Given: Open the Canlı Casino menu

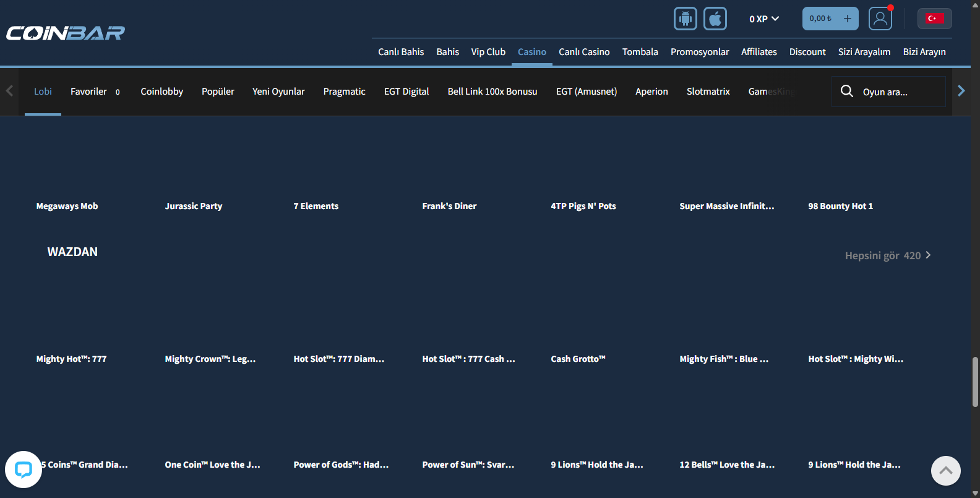Looking at the screenshot, I should [x=584, y=52].
